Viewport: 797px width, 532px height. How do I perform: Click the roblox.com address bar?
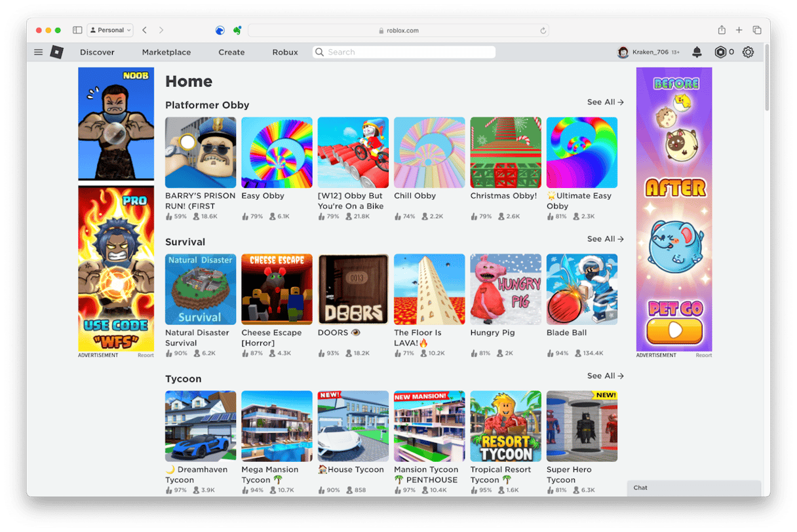tap(398, 31)
